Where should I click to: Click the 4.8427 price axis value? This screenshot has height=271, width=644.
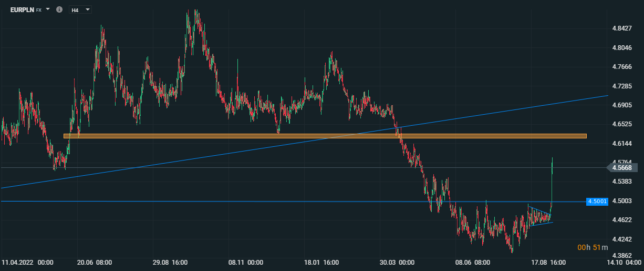[x=621, y=28]
